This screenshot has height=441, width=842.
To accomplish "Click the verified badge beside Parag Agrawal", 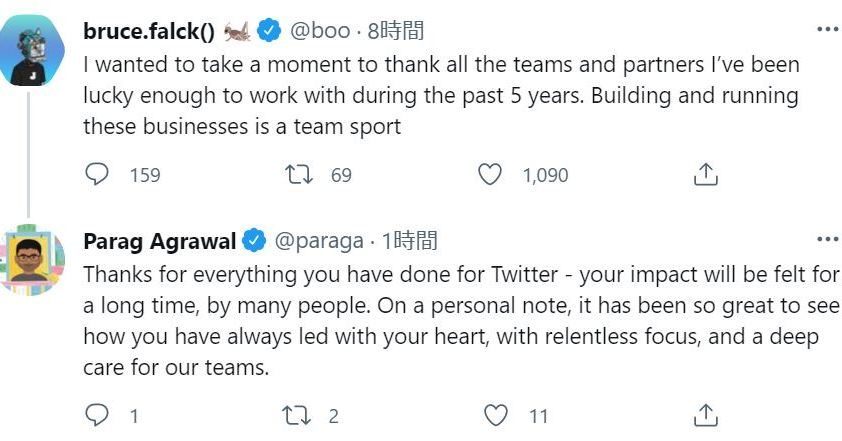I will (x=254, y=241).
